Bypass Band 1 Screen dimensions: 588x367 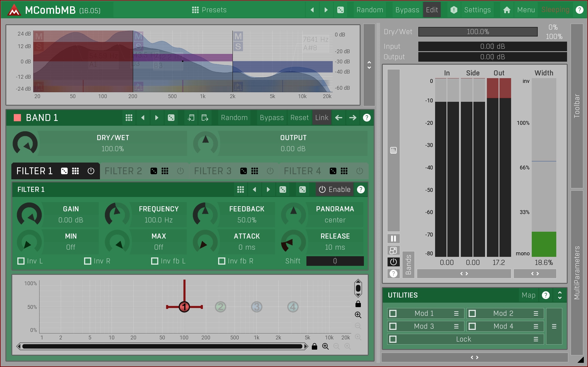click(272, 118)
